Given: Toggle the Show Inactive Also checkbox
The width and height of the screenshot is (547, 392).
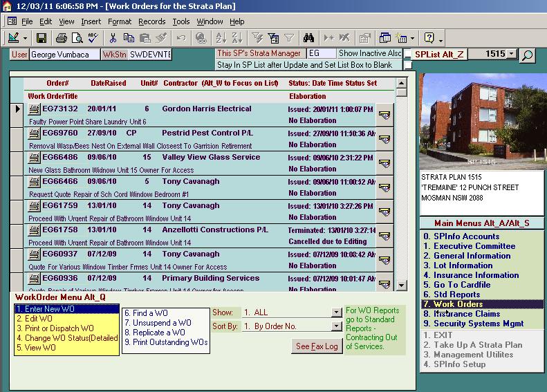Looking at the screenshot, I should [x=407, y=54].
